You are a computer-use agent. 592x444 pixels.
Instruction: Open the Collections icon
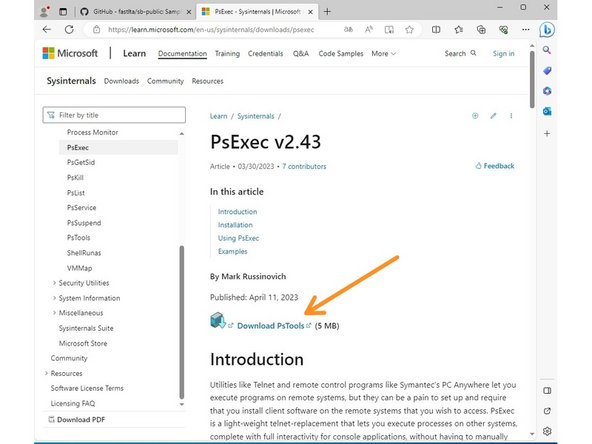pos(481,29)
